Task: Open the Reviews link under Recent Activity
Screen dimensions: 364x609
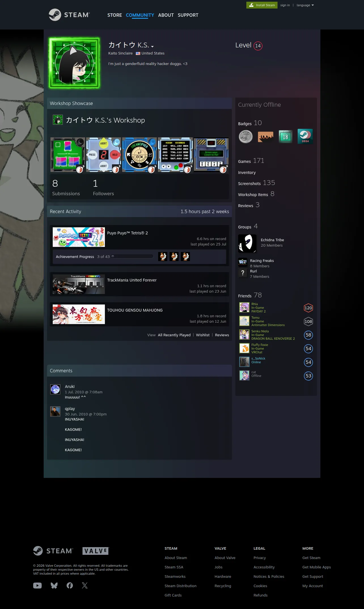Action: [x=222, y=335]
